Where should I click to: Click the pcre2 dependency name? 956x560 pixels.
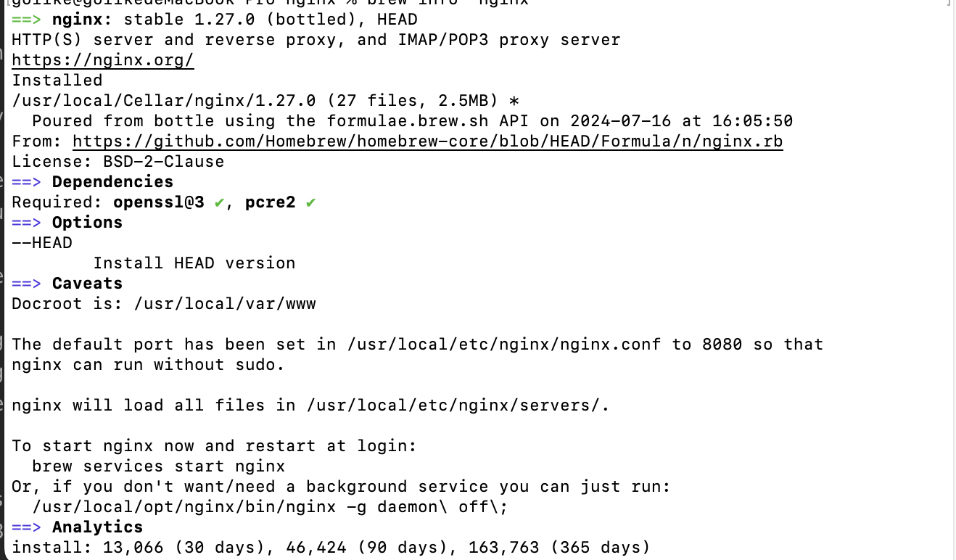click(x=270, y=202)
